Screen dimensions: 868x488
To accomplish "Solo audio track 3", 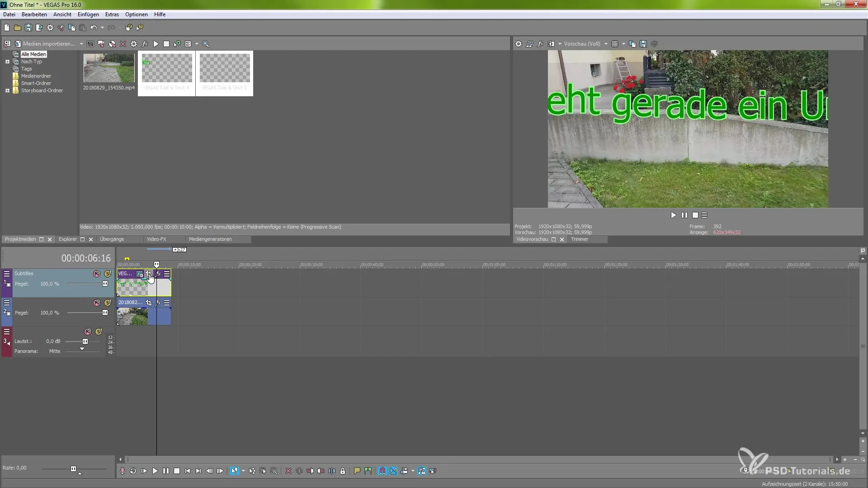I will [x=99, y=332].
